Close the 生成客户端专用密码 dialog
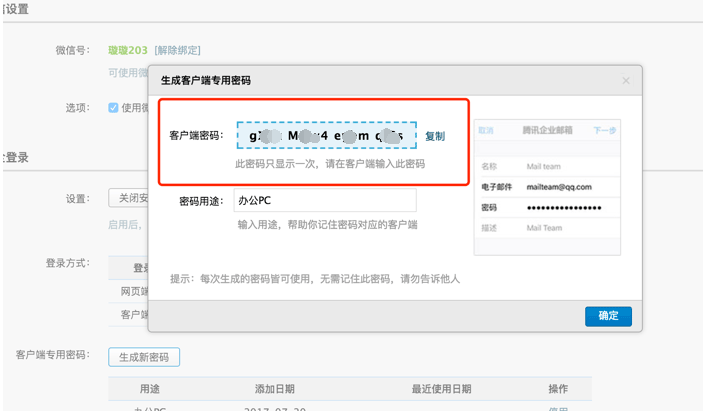This screenshot has width=705, height=417. point(626,81)
